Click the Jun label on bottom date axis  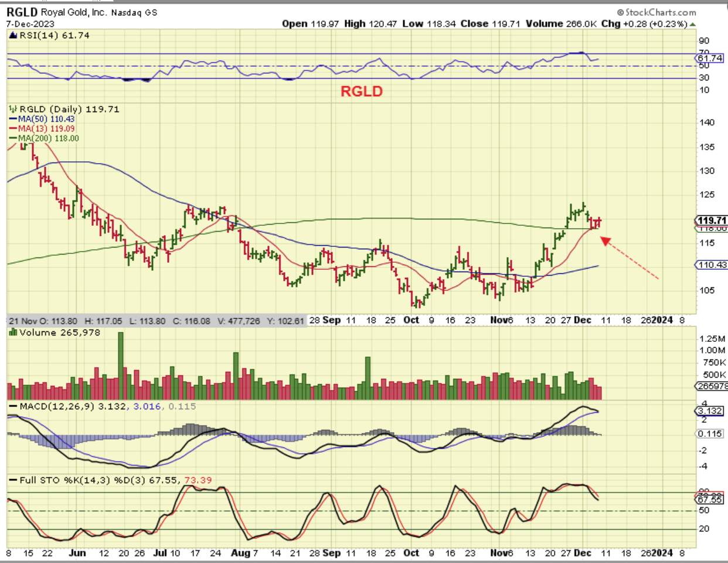(x=77, y=553)
